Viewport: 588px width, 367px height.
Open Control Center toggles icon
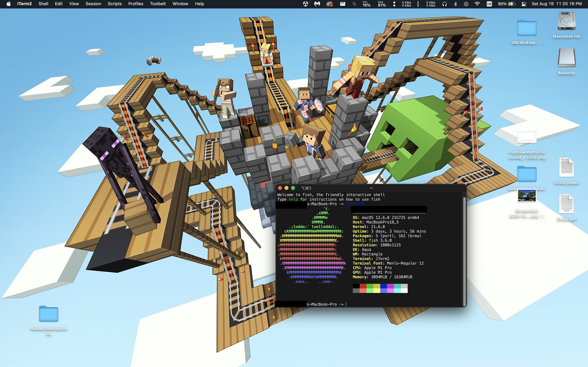pos(524,4)
